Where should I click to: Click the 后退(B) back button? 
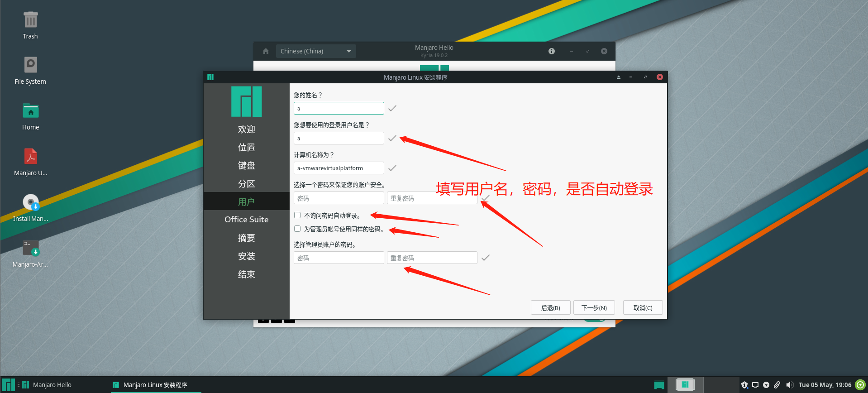click(x=551, y=307)
